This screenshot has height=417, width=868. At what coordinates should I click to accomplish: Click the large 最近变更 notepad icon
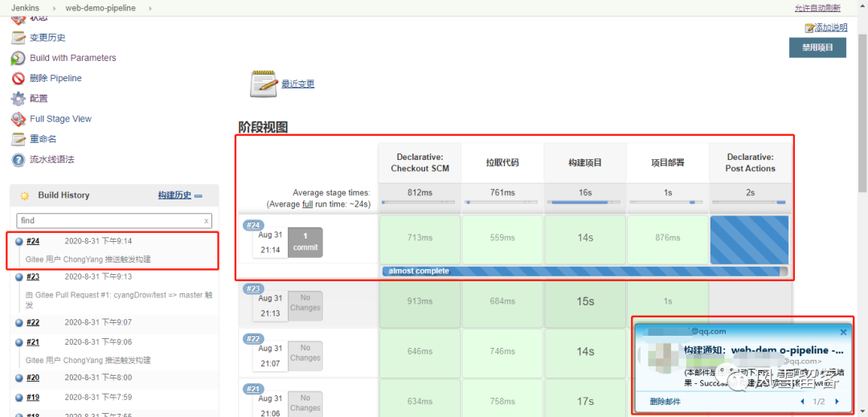(x=264, y=84)
